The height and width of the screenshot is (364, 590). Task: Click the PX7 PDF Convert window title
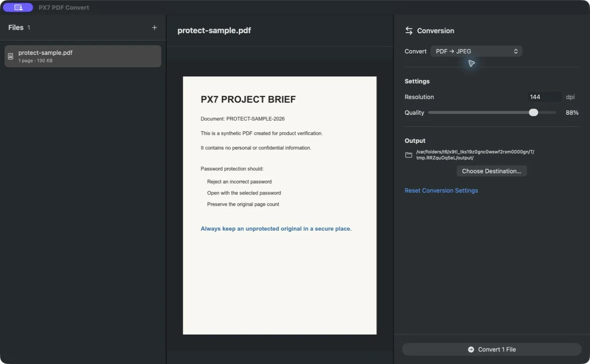point(64,8)
